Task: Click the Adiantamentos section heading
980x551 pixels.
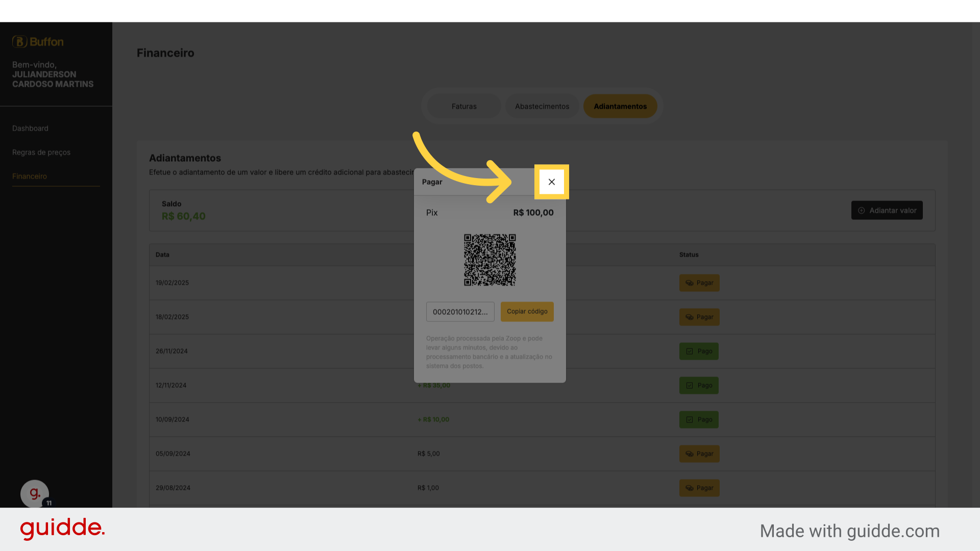Action: tap(185, 158)
